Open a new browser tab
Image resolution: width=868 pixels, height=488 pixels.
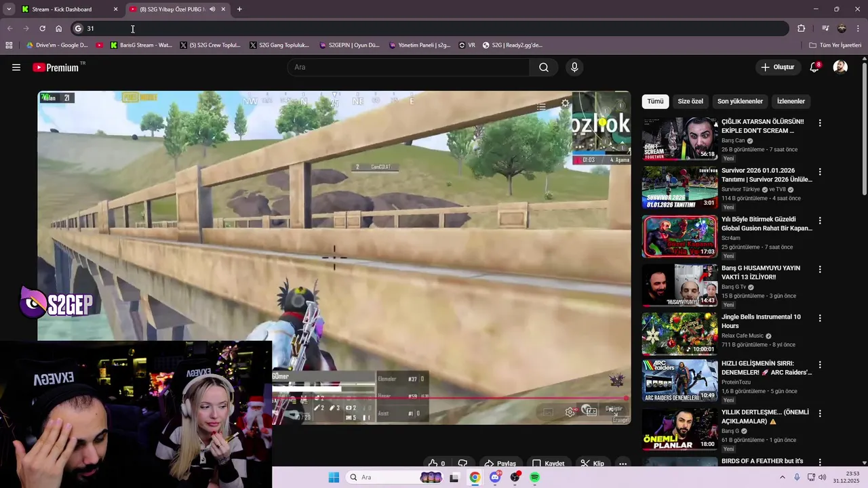(x=239, y=9)
